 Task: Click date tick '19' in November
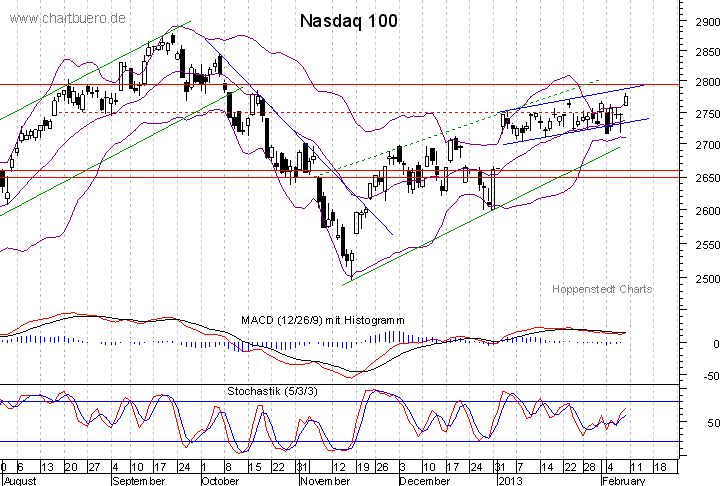point(363,467)
